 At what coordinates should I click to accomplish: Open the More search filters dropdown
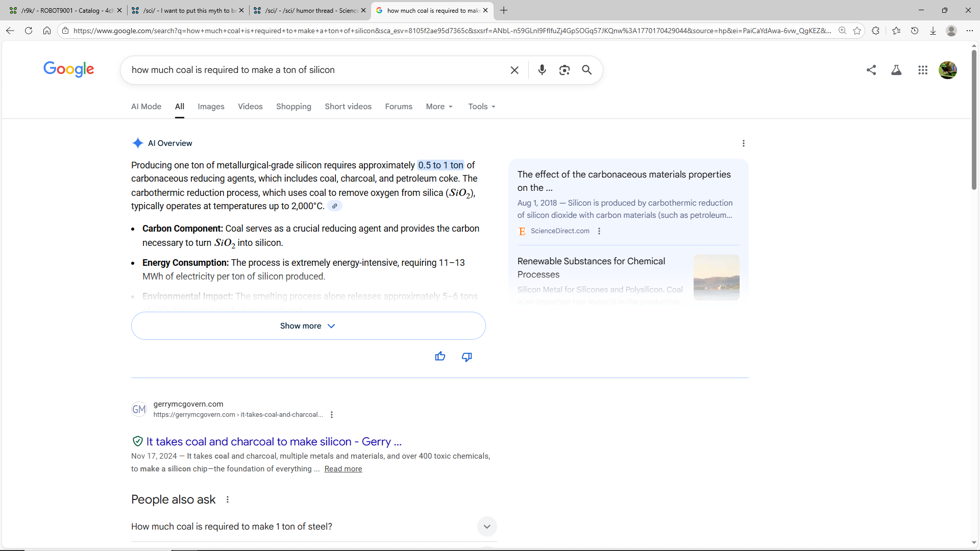coord(439,107)
